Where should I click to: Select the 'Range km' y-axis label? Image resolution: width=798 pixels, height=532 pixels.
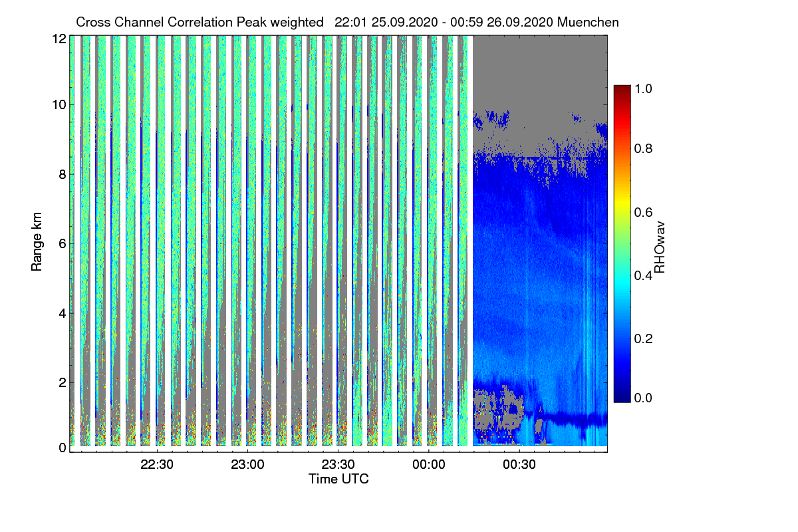(x=37, y=240)
